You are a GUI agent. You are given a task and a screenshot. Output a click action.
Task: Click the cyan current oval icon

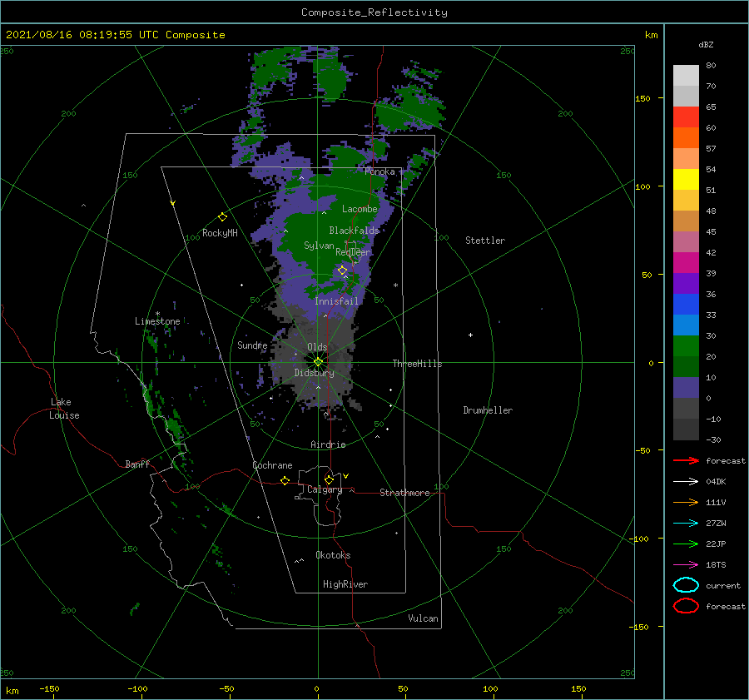tap(686, 585)
